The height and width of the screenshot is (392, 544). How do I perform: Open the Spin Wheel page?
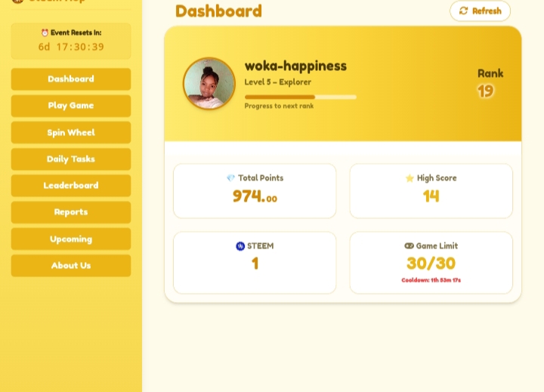pyautogui.click(x=71, y=132)
